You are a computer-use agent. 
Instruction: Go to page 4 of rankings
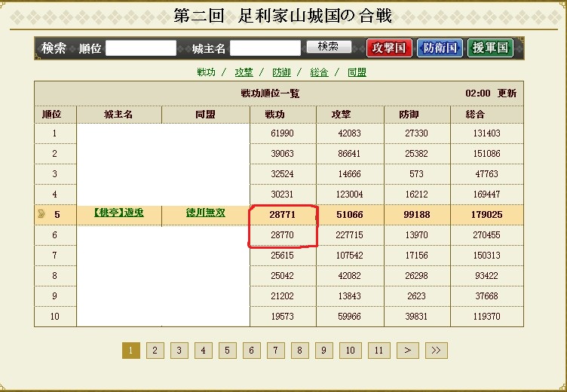click(x=204, y=351)
